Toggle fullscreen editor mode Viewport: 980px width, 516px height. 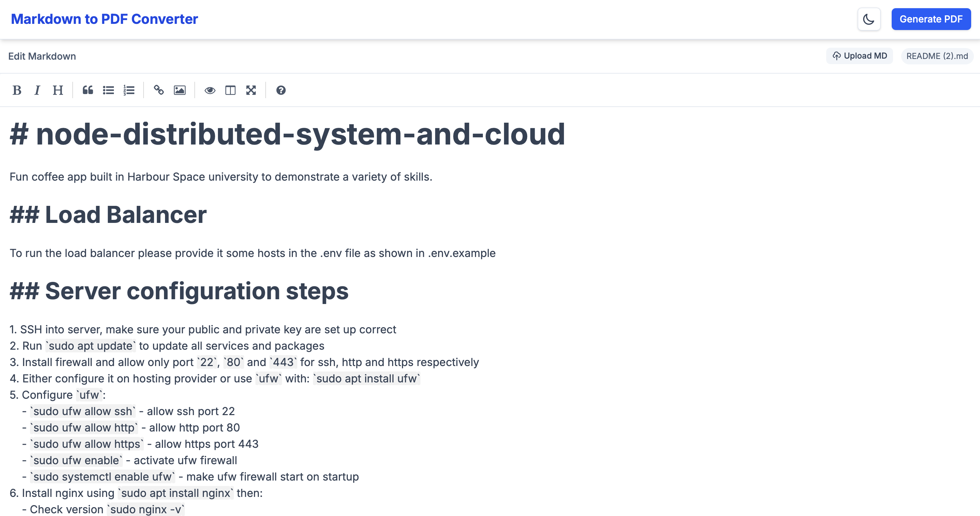tap(251, 90)
